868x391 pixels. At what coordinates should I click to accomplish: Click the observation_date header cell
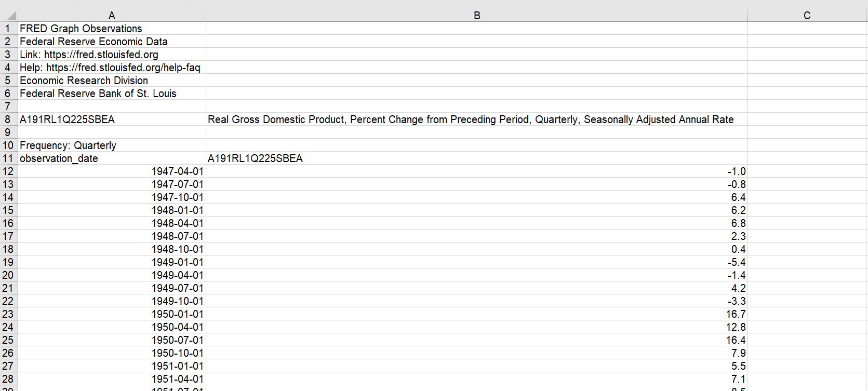[59, 158]
